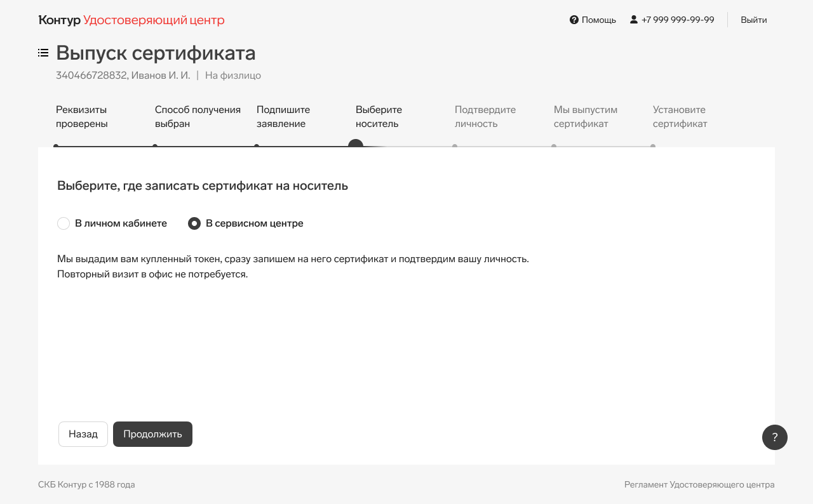The width and height of the screenshot is (813, 504).
Task: Click the phone number +7 999 999-99-99
Action: (x=678, y=20)
